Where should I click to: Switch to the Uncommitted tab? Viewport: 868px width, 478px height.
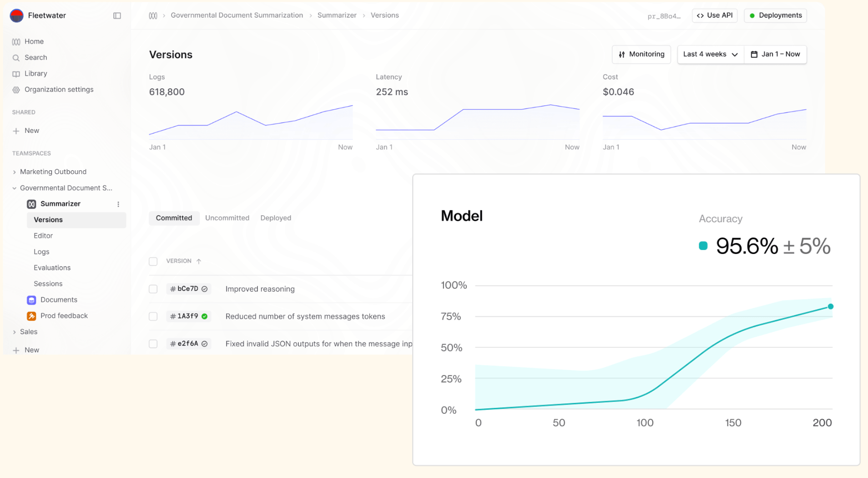227,218
